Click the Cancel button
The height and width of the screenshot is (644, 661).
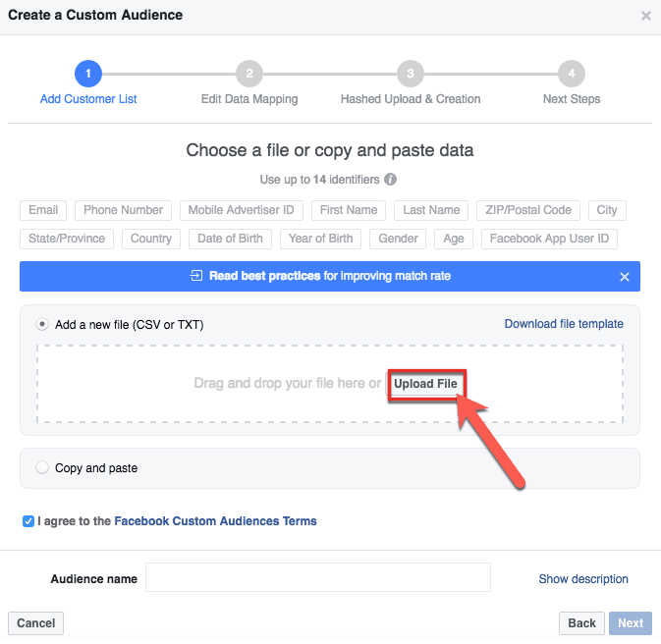tap(35, 623)
